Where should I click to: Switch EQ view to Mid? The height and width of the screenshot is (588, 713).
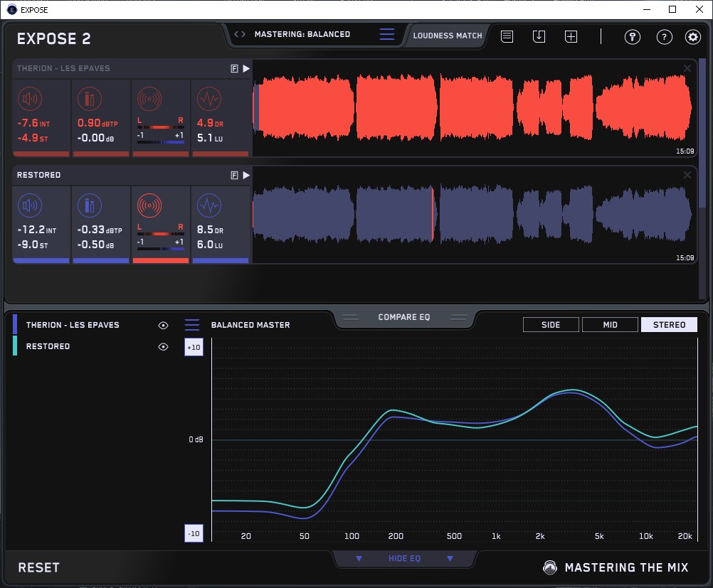pos(610,325)
